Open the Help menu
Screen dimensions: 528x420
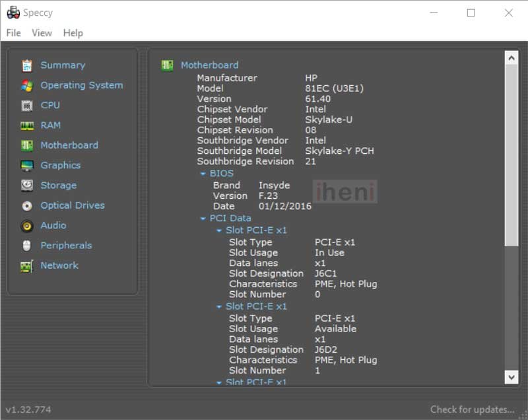pos(73,33)
